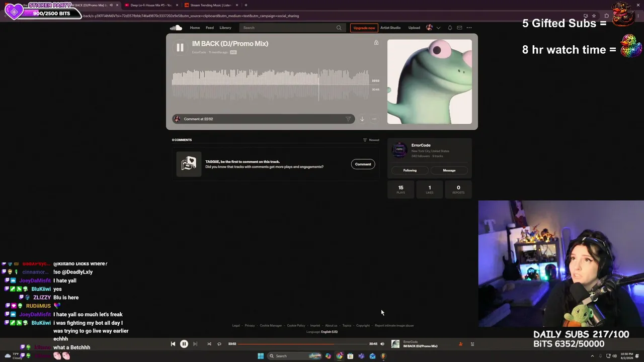Toggle mute with the volume icon
644x362 pixels.
pos(382,344)
